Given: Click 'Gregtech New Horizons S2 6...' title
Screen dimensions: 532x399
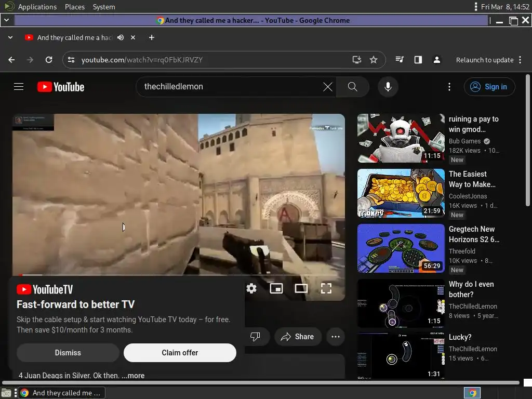Looking at the screenshot, I should pyautogui.click(x=474, y=234).
